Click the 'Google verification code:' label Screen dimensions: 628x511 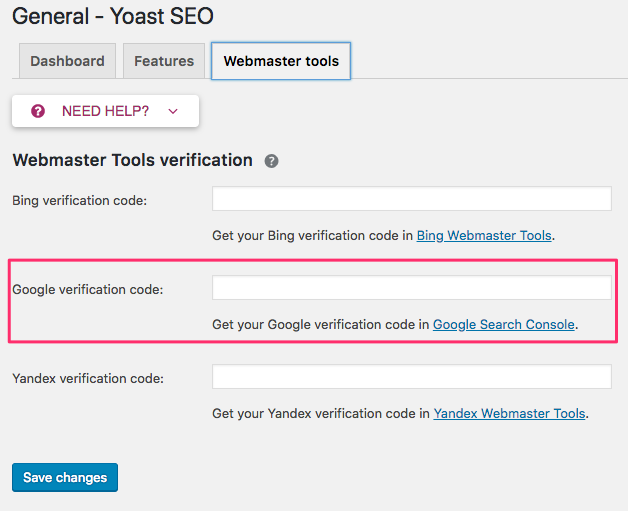(x=88, y=290)
